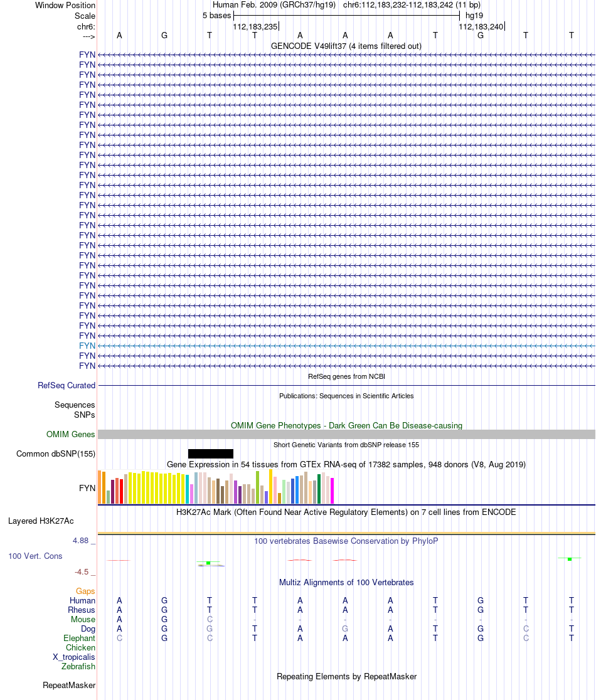Select the black dbSNP variant block
The image size is (596, 700).
[211, 453]
